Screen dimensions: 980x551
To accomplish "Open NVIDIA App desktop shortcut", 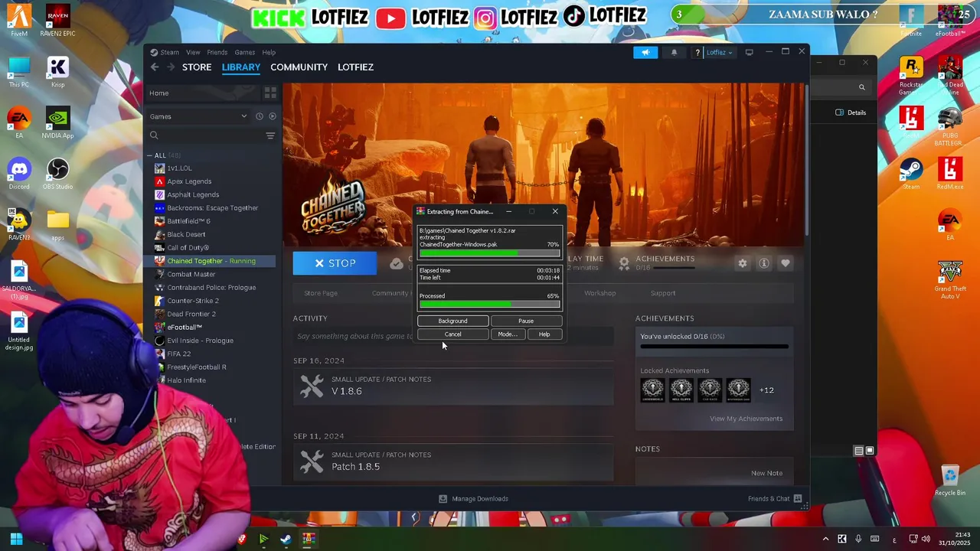I will click(x=57, y=123).
